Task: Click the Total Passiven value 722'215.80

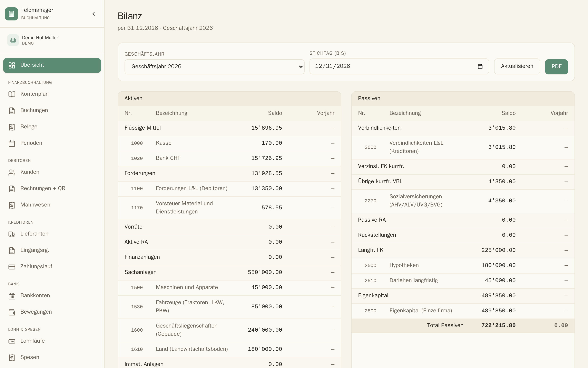Action: click(x=498, y=326)
